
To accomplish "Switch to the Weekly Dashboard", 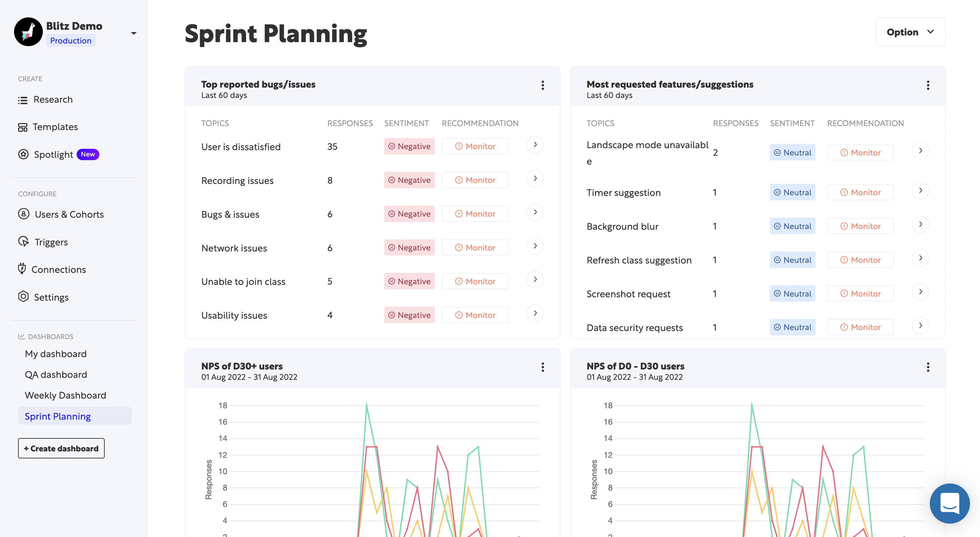I will (x=66, y=395).
